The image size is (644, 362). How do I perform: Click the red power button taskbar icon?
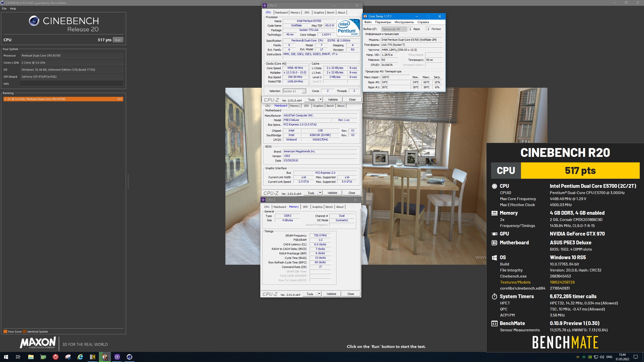[56, 357]
